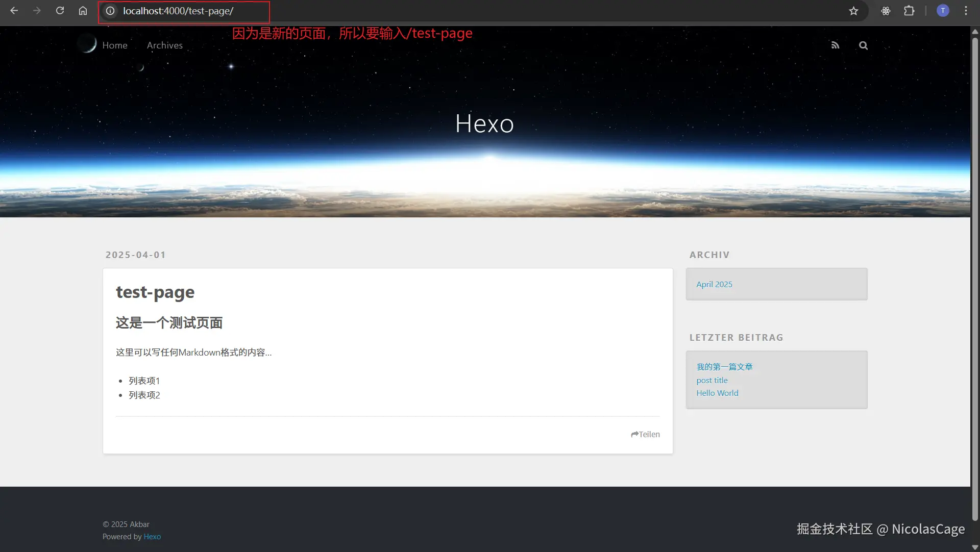Bookmark this page with star icon
This screenshot has width=980, height=552.
[x=853, y=11]
